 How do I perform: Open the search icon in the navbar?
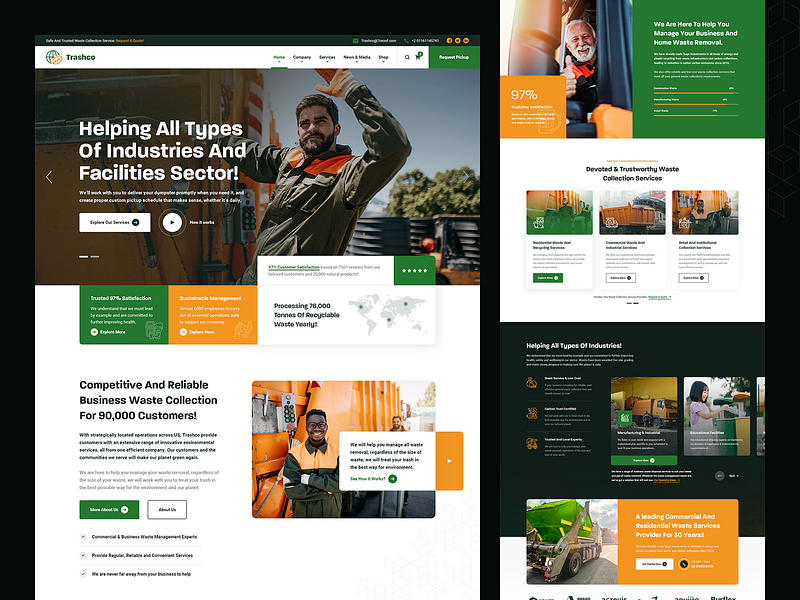click(x=407, y=57)
